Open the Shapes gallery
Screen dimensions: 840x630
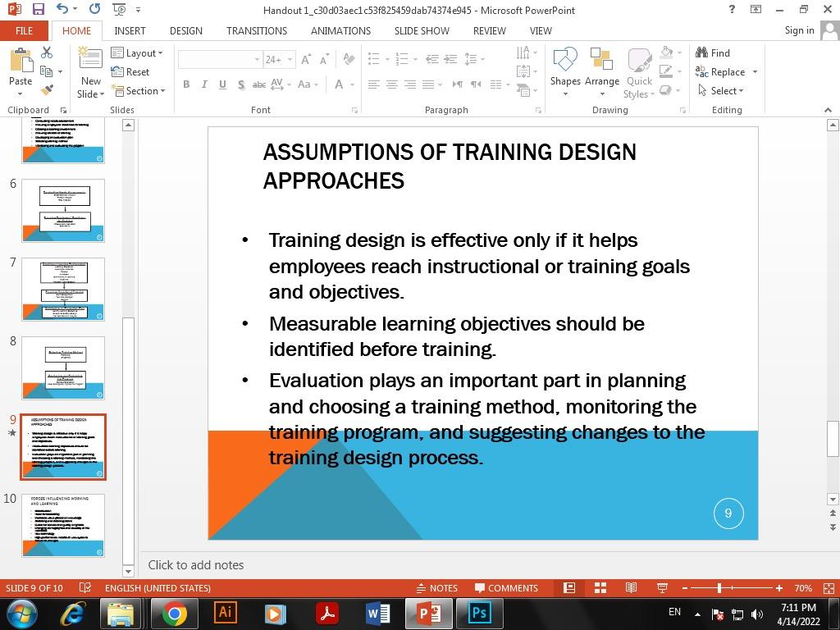[565, 72]
